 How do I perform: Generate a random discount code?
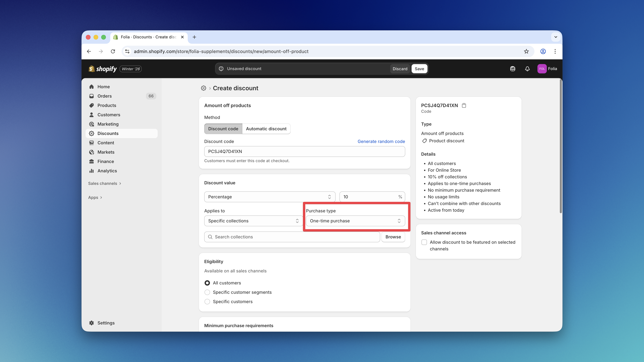(381, 141)
